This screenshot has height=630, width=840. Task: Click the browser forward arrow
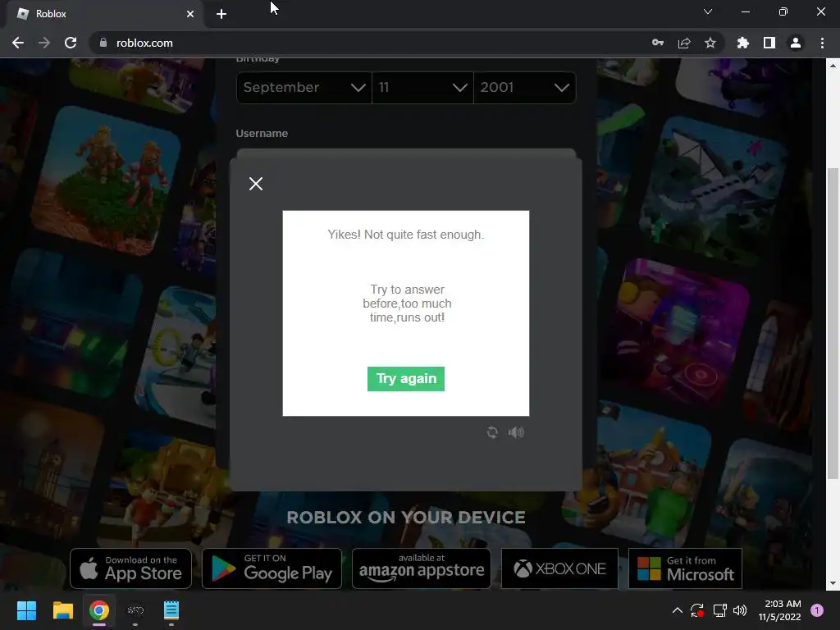[44, 43]
